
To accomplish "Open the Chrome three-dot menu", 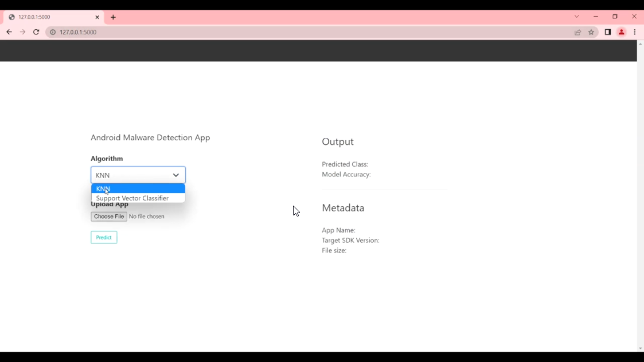I will [x=635, y=32].
